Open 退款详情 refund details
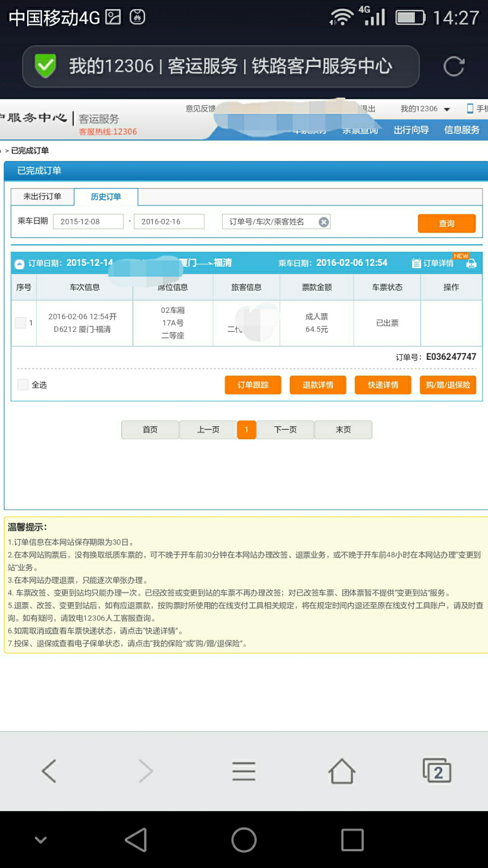 (x=318, y=385)
